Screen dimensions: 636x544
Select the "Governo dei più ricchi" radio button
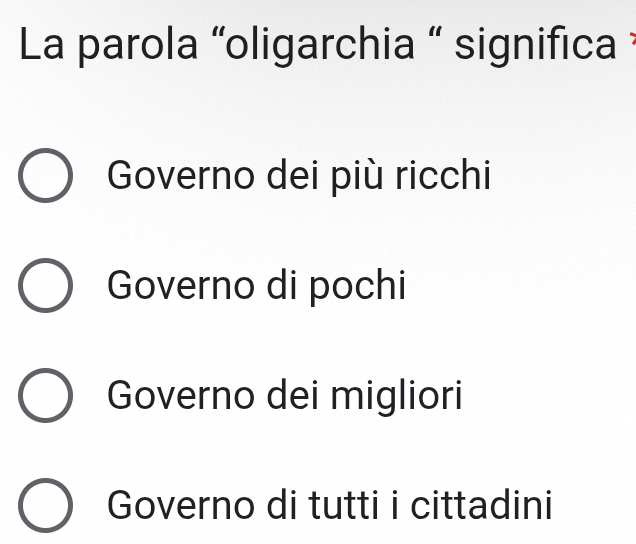click(x=45, y=179)
